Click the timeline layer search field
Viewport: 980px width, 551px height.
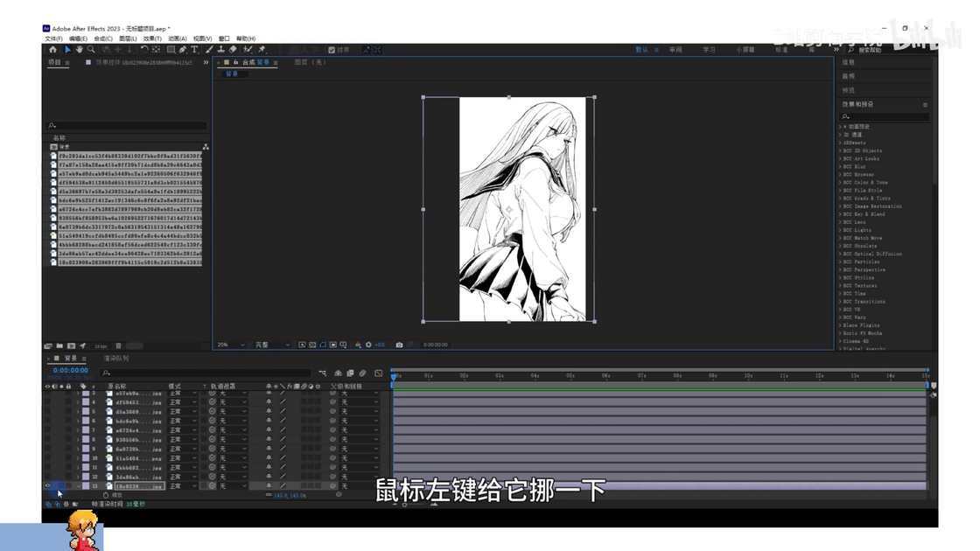[x=206, y=373]
